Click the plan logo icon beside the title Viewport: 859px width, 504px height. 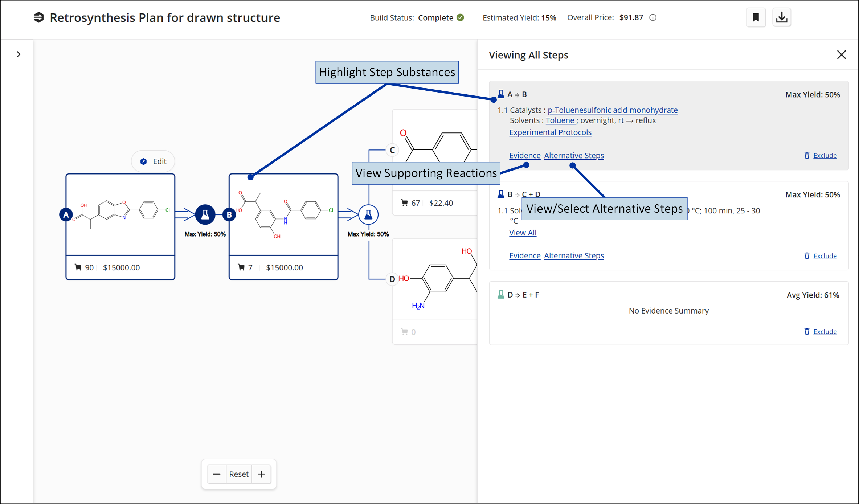pos(39,17)
